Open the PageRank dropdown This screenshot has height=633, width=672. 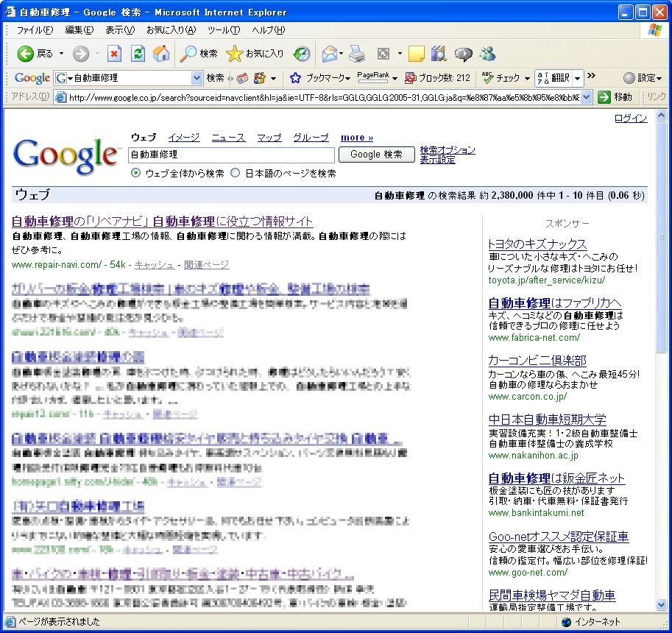coord(395,79)
